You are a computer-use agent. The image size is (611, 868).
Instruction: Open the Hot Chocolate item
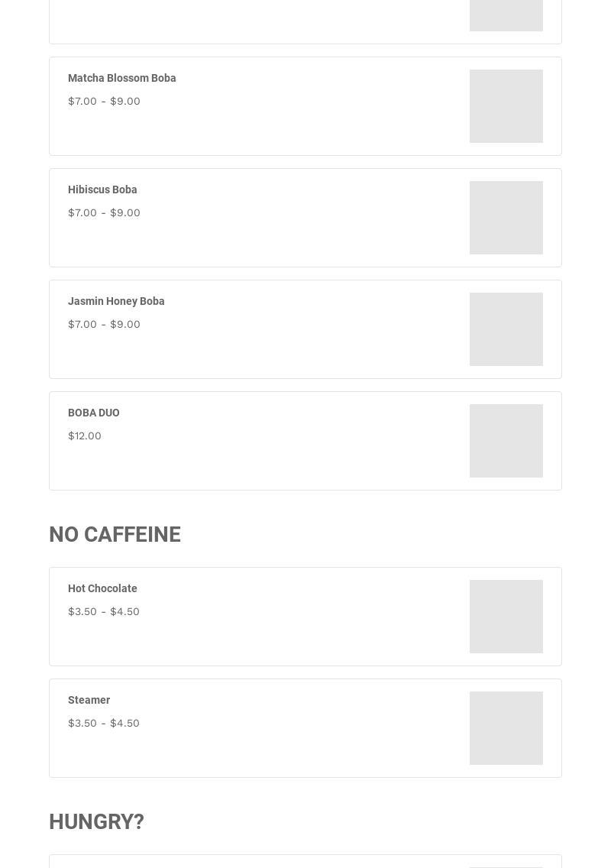[x=102, y=588]
